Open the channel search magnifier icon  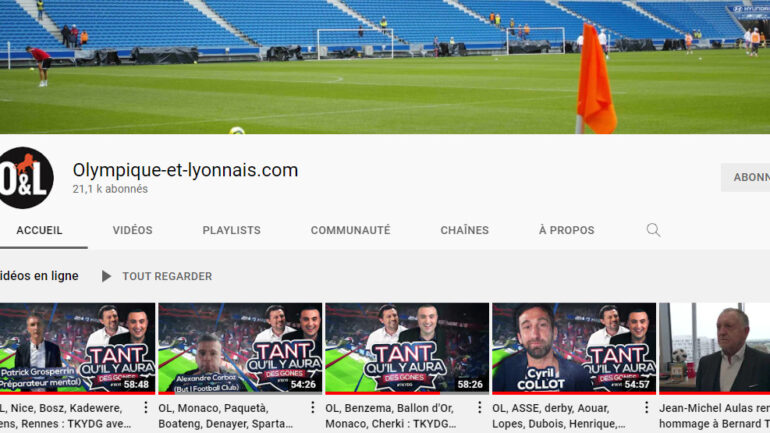[x=653, y=230]
